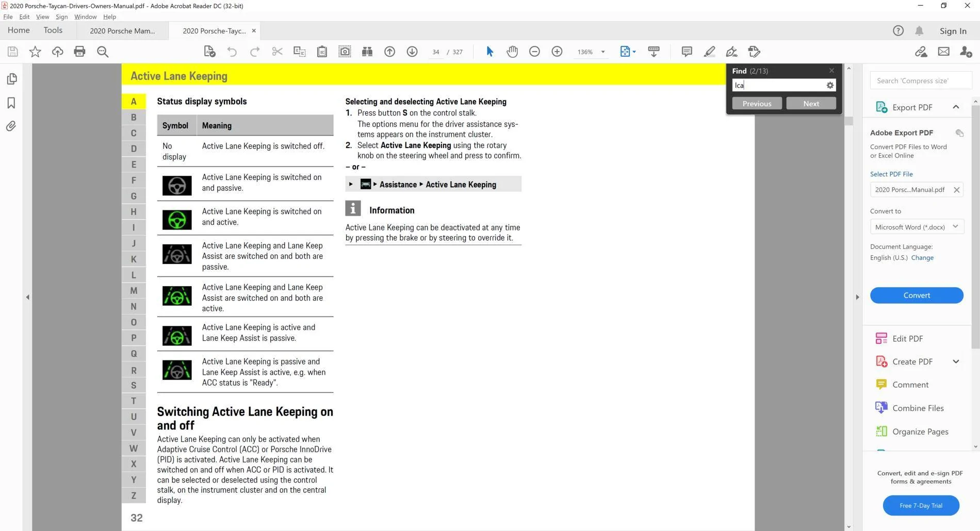Open the zoom level dropdown
The width and height of the screenshot is (980, 531).
click(602, 52)
